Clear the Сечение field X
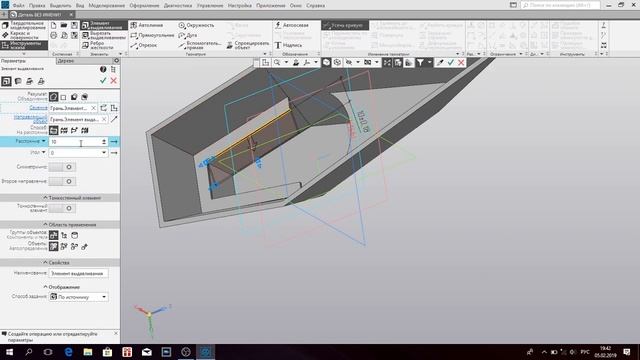The width and height of the screenshot is (640, 360). point(93,108)
